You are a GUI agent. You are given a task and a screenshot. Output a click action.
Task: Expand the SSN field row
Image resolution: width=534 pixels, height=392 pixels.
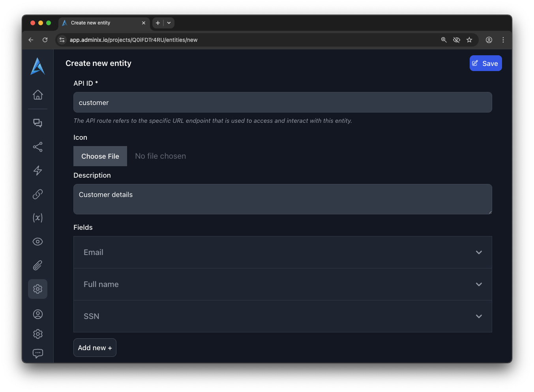[x=479, y=316]
